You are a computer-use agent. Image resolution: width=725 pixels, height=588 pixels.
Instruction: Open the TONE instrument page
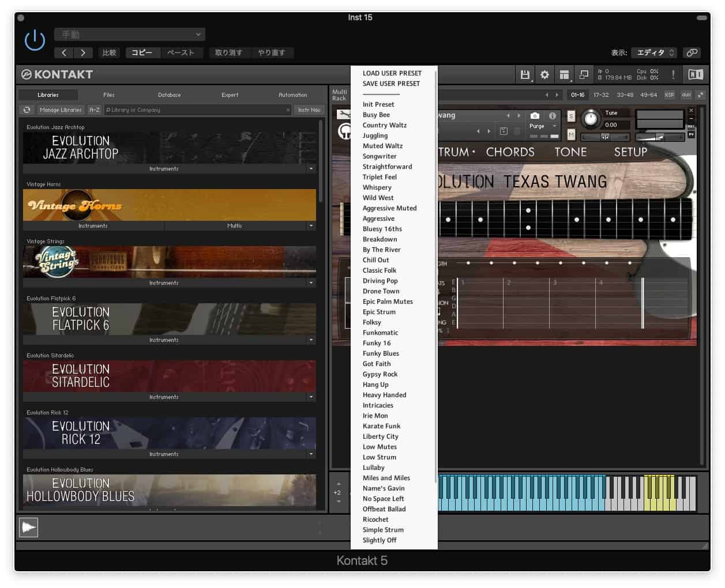tap(570, 152)
